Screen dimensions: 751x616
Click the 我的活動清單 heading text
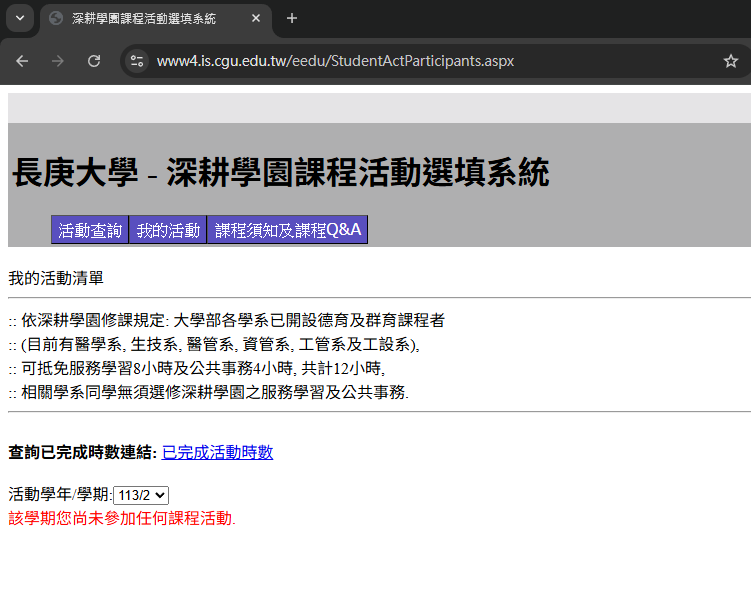(x=56, y=278)
